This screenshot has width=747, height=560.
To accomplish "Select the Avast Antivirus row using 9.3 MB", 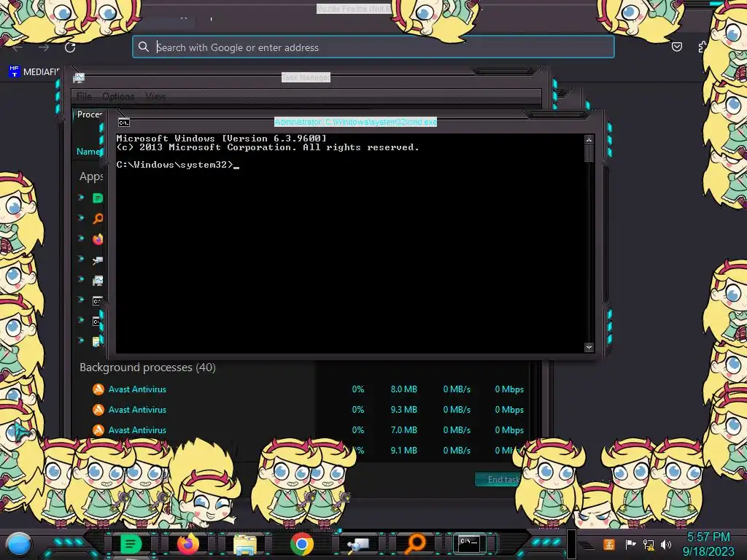I will (303, 410).
